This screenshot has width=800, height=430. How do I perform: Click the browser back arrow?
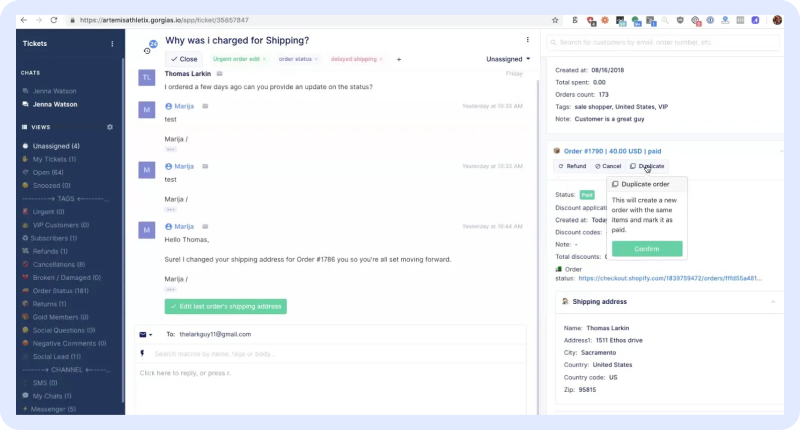coord(24,20)
